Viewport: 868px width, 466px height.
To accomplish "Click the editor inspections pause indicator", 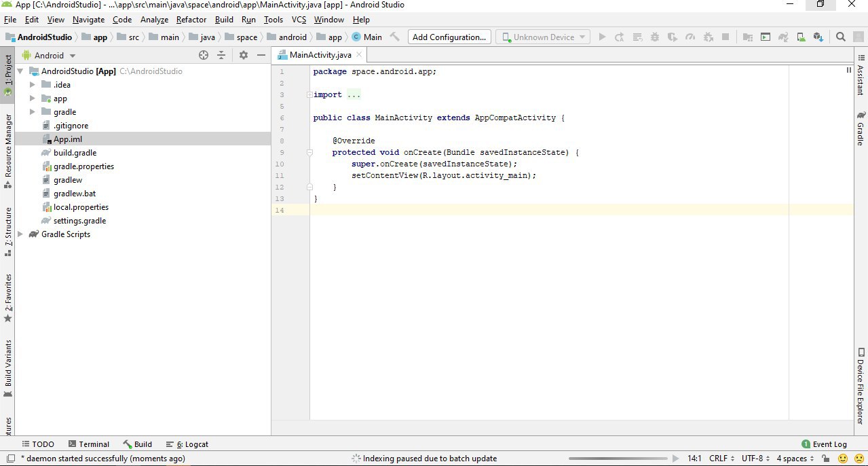I will 848,70.
